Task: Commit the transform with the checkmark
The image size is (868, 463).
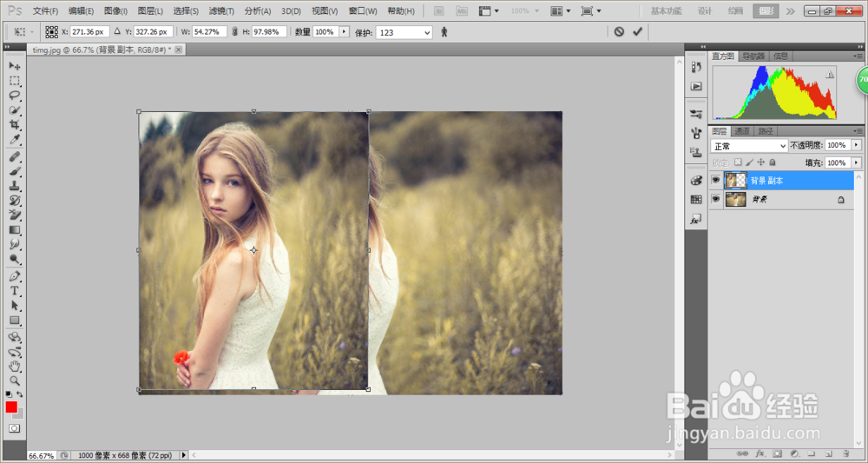Action: [638, 31]
